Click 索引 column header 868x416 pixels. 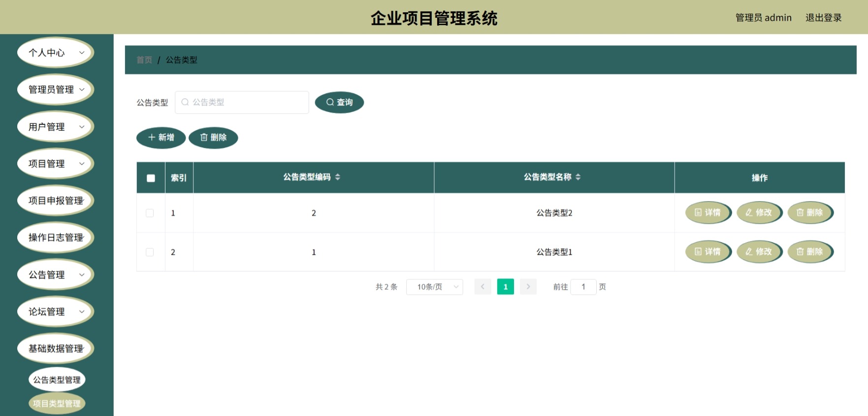(179, 178)
